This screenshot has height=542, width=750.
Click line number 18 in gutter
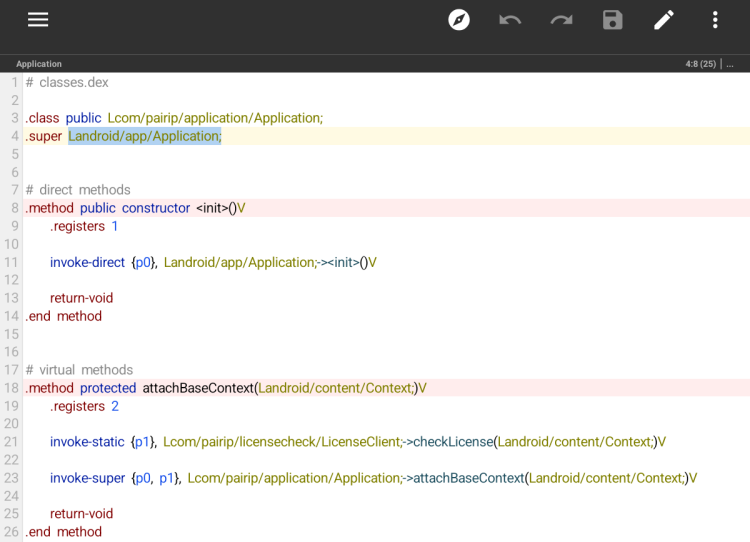pyautogui.click(x=11, y=388)
